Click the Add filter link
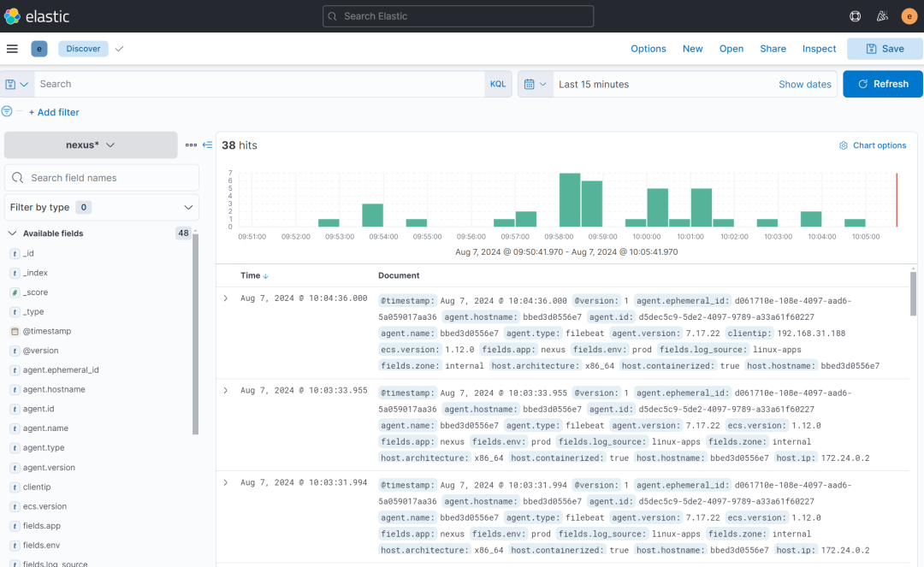924x567 pixels. [54, 112]
